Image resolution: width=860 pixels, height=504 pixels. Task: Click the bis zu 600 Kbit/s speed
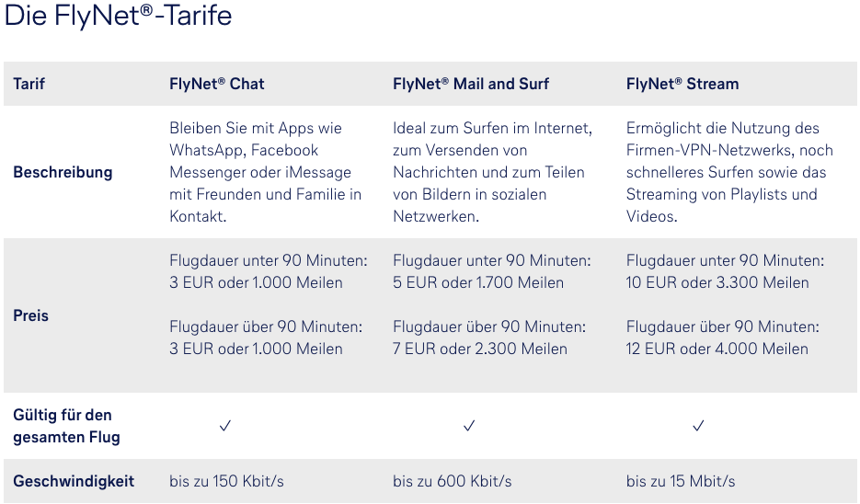pyautogui.click(x=452, y=481)
